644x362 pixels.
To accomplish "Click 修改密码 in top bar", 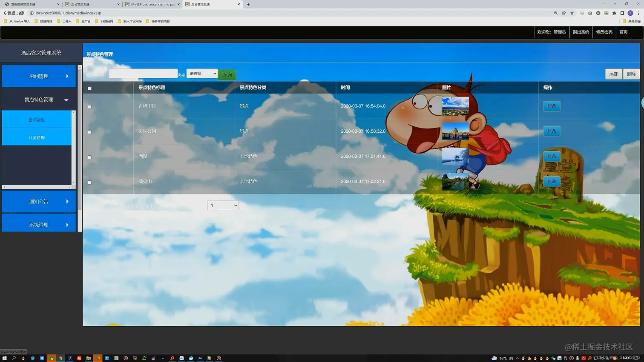I will [604, 32].
